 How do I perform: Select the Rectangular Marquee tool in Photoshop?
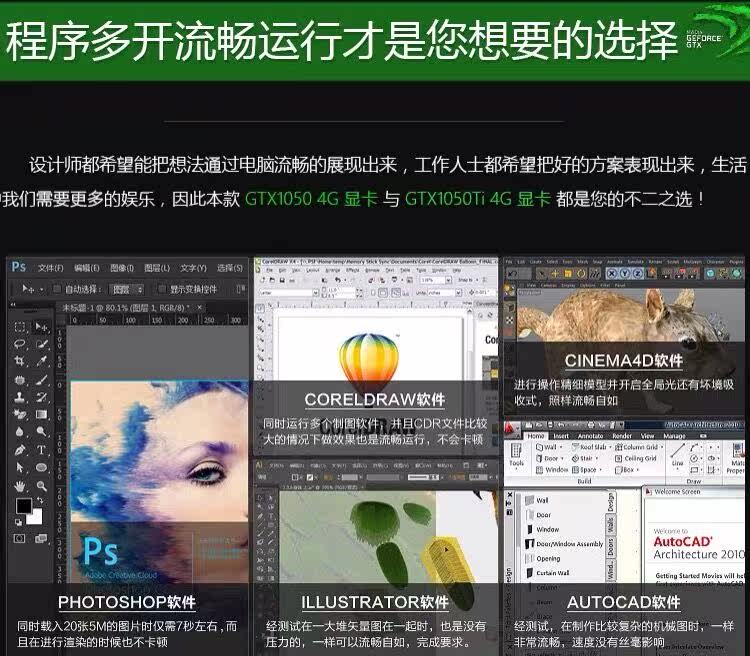pos(20,327)
